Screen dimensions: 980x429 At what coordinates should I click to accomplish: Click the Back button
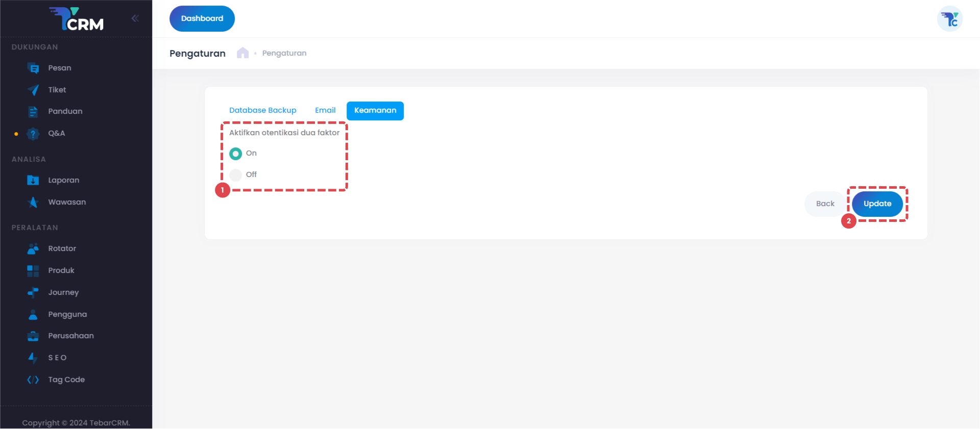pos(825,204)
